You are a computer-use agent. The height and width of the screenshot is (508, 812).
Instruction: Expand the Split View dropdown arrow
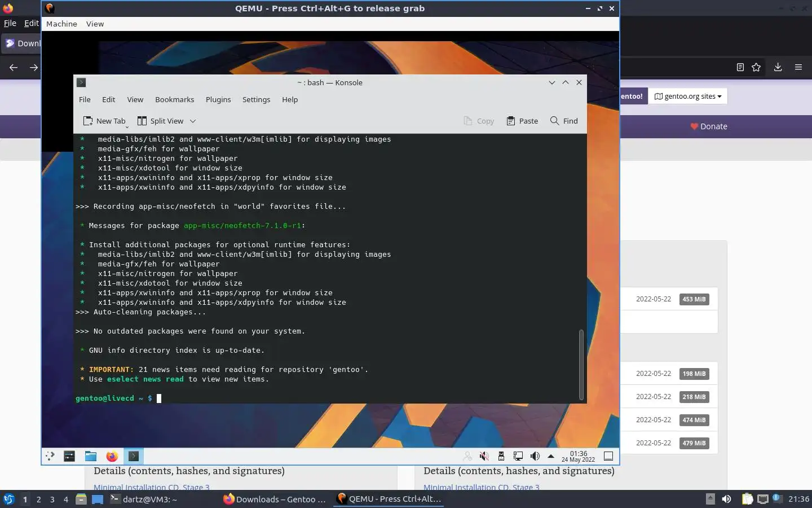click(x=193, y=121)
